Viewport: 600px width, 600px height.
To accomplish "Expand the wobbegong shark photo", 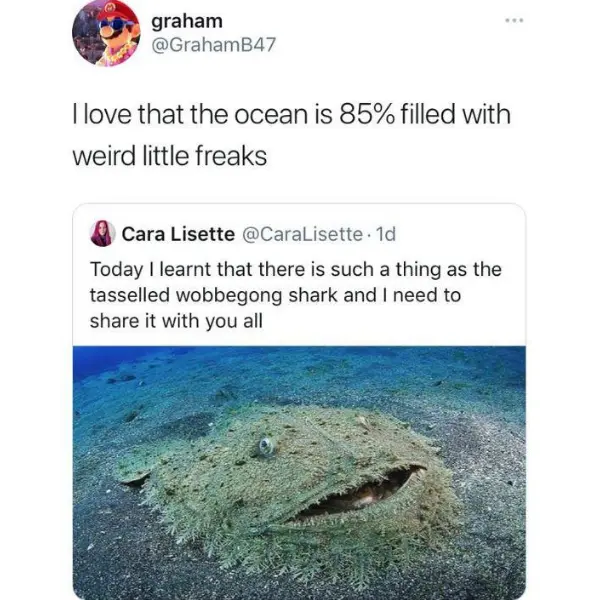I will coord(299,472).
